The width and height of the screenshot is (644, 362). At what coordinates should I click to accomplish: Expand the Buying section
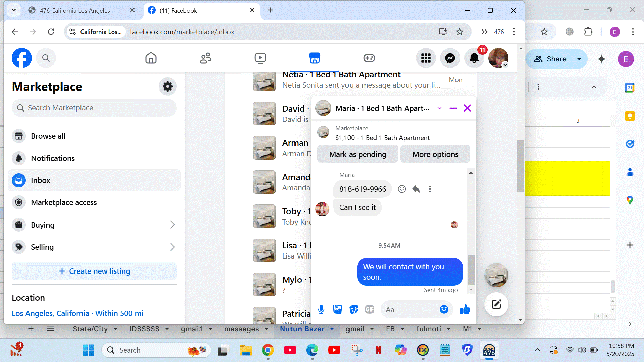coord(172,225)
